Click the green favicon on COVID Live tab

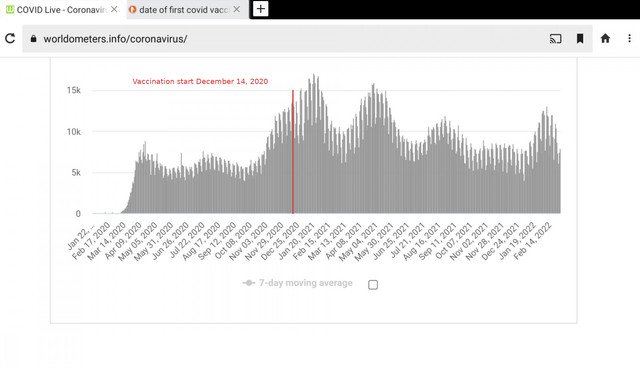tap(10, 9)
